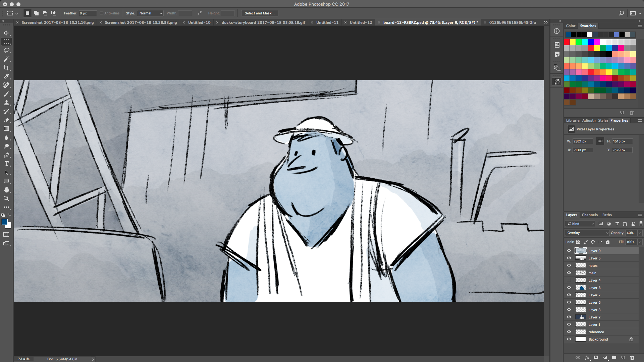Click the ducks-storyboard tab
The image size is (644, 362).
click(263, 22)
